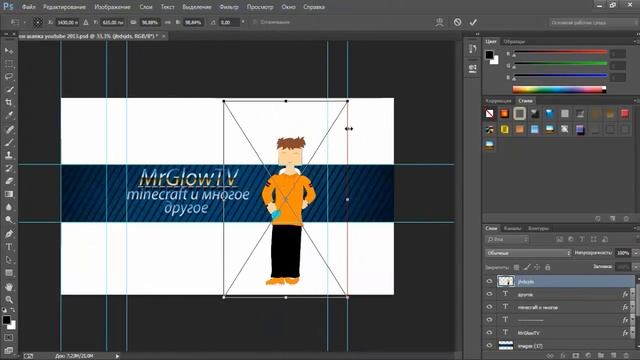Select the Dodge tool
This screenshot has width=640, height=360.
click(x=9, y=220)
